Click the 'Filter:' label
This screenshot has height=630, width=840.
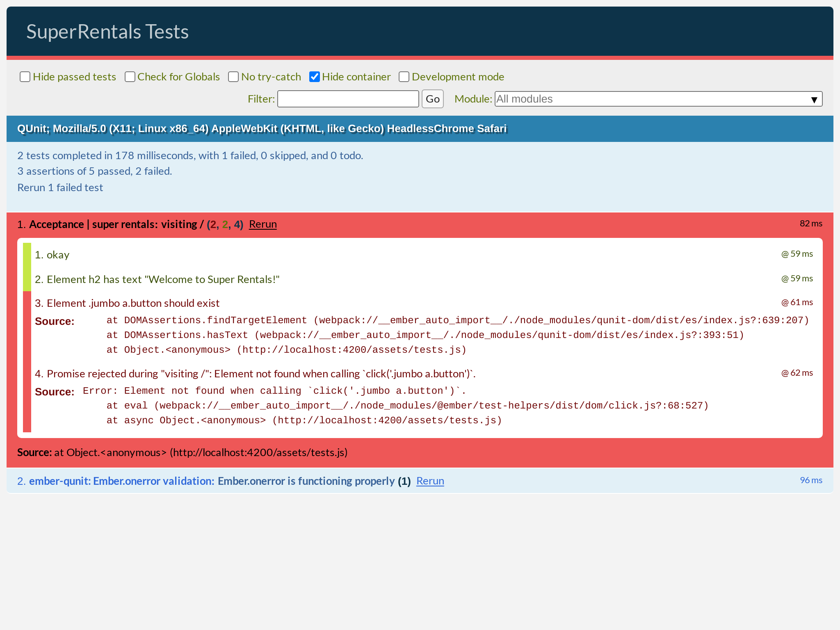(261, 99)
